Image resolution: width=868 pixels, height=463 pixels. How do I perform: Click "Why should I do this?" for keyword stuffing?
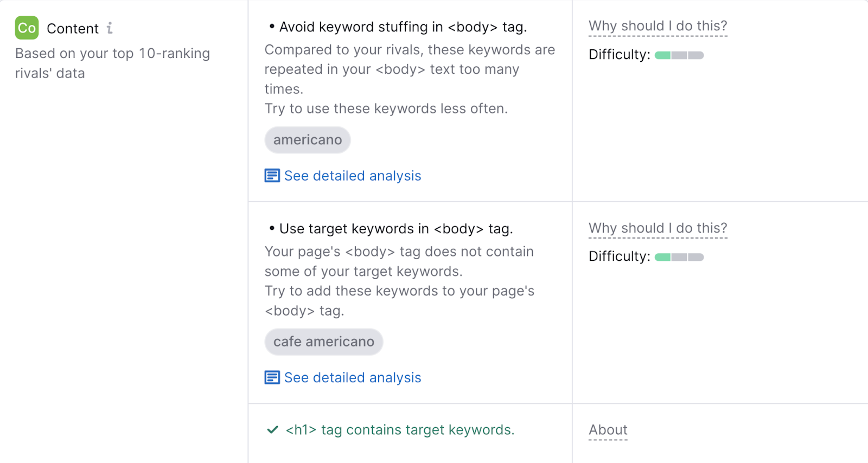[x=658, y=26]
